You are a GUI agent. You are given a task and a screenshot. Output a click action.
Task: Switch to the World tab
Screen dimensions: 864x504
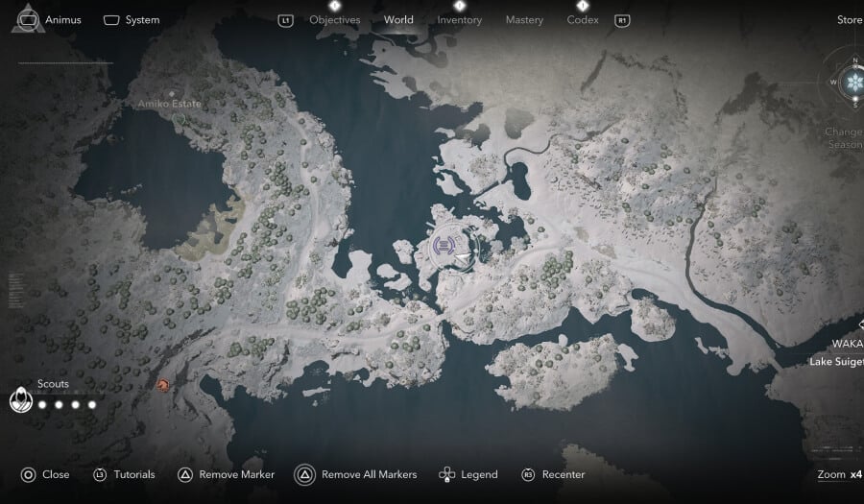tap(398, 20)
